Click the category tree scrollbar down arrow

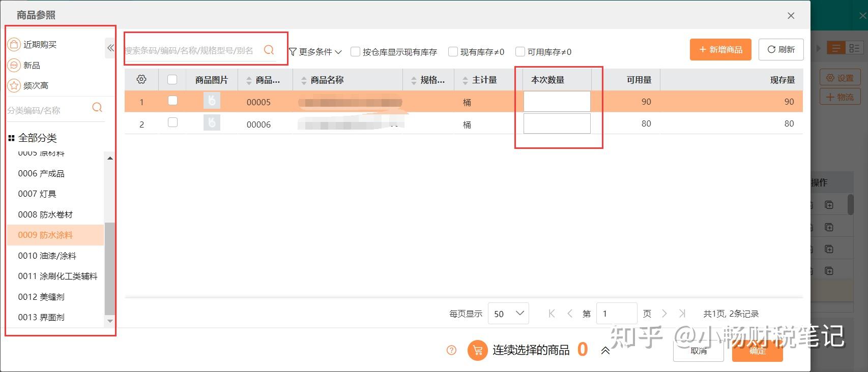coord(110,321)
